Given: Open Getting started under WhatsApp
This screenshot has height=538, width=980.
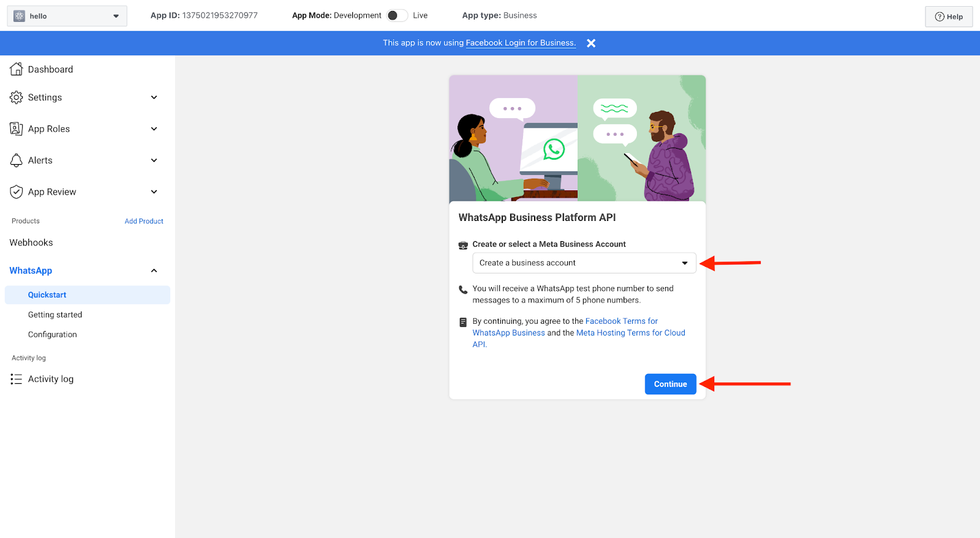Looking at the screenshot, I should click(55, 315).
